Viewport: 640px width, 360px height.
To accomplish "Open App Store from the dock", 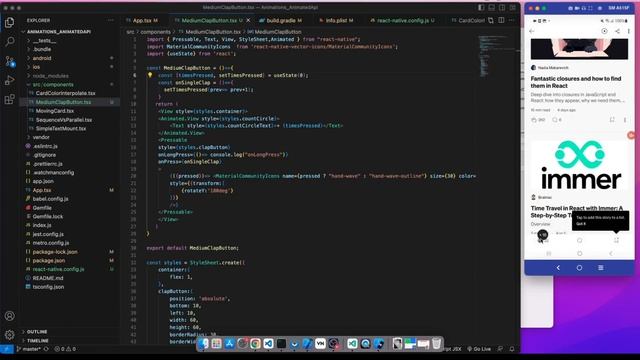I will pos(229,344).
